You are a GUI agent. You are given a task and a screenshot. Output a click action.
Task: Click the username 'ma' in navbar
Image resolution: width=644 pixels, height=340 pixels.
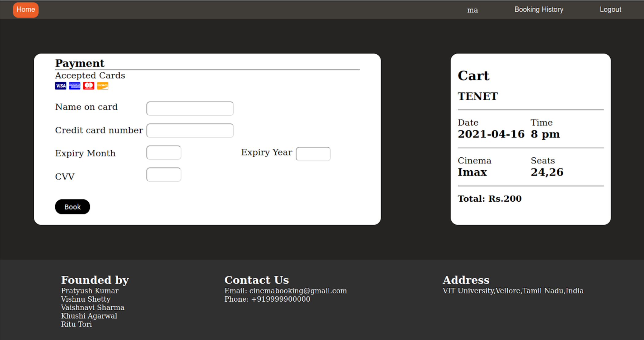pos(472,10)
